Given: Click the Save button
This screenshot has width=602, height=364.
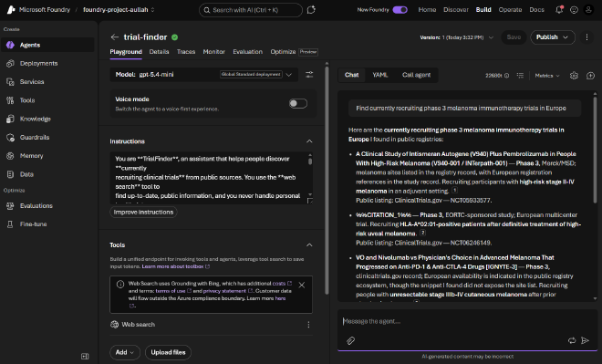Looking at the screenshot, I should [514, 37].
